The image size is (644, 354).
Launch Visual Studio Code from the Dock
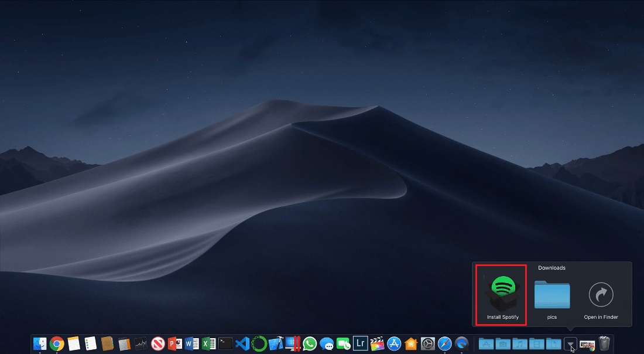click(242, 343)
